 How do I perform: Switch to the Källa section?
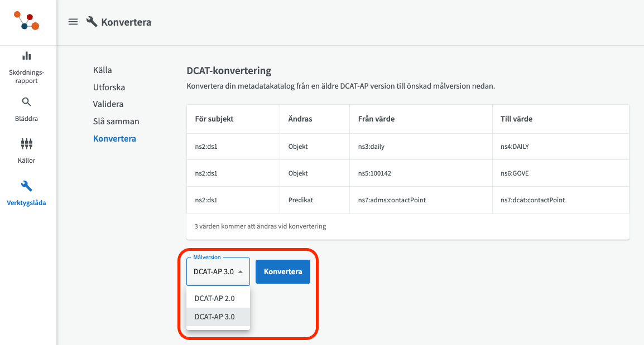point(103,70)
